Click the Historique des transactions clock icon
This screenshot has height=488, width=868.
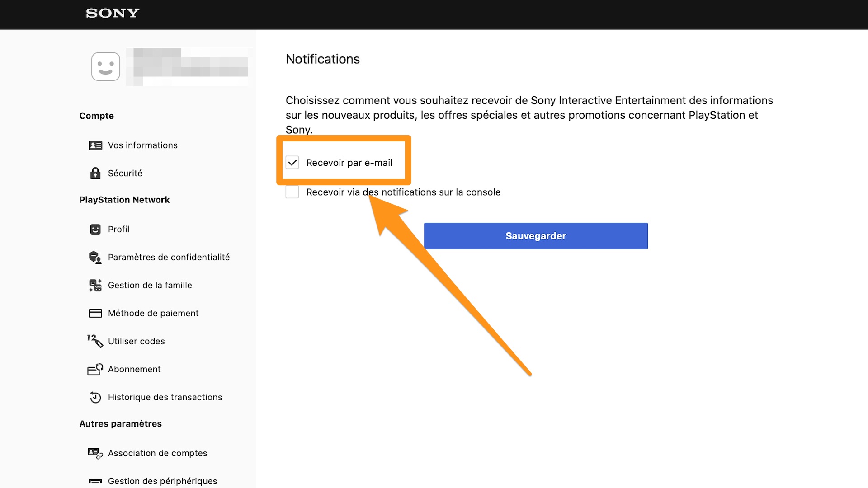[95, 397]
